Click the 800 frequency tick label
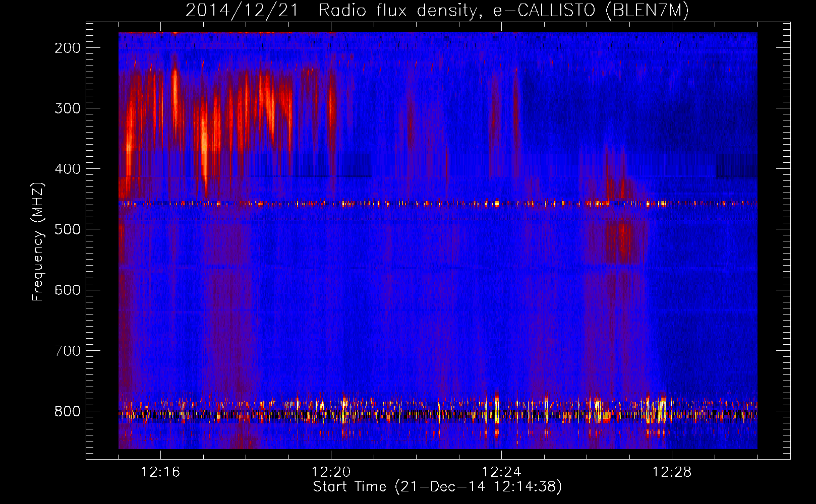Viewport: 816px width, 504px height. [68, 411]
